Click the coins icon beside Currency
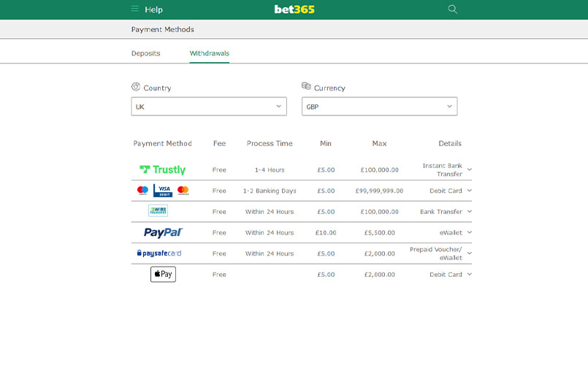The width and height of the screenshot is (588, 374). coord(306,86)
